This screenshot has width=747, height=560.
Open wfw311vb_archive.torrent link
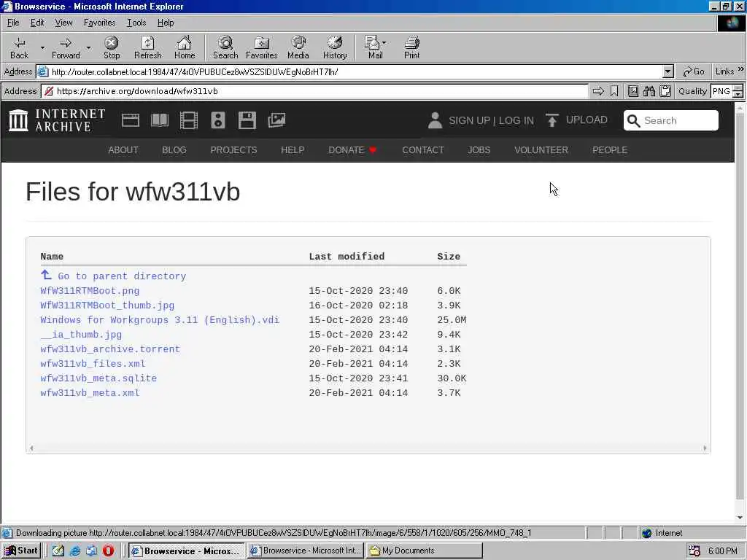coord(110,349)
